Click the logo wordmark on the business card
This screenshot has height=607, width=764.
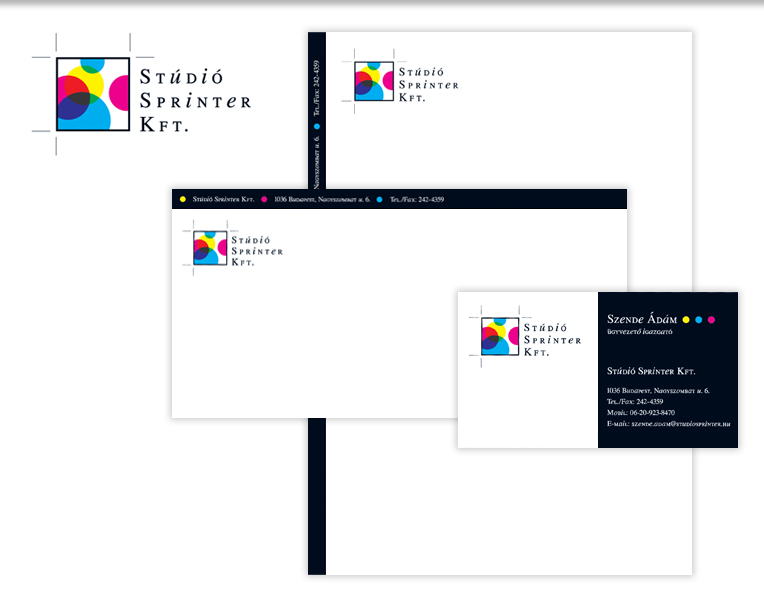[x=553, y=340]
